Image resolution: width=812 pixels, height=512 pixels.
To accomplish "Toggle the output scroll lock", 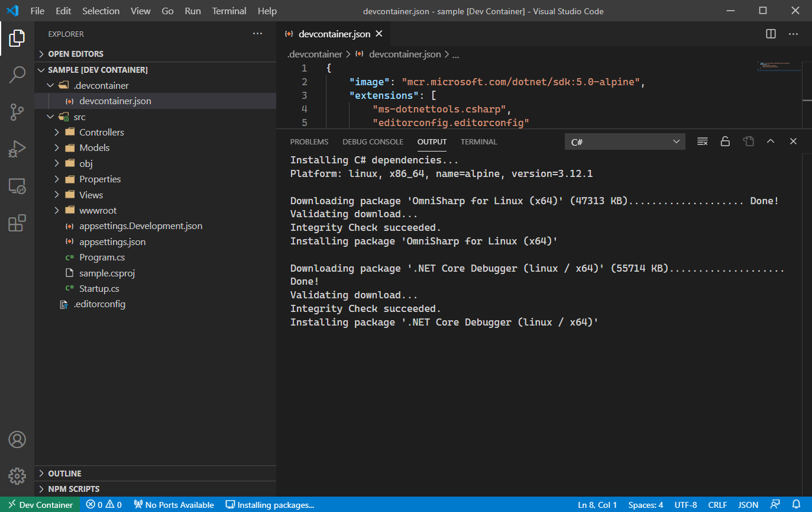I will click(x=724, y=141).
